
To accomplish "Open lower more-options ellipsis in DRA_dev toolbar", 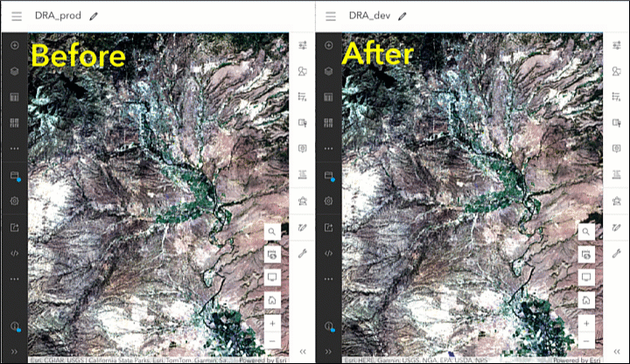I will [x=329, y=279].
